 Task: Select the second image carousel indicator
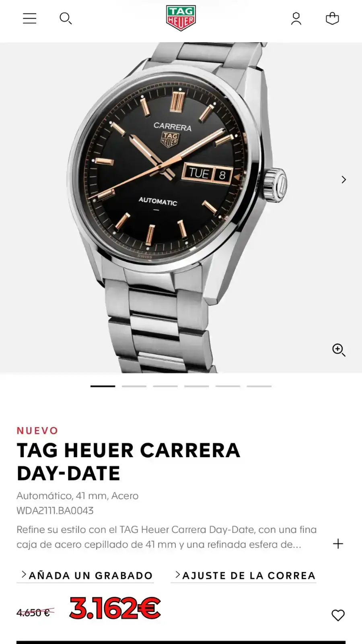tap(134, 386)
